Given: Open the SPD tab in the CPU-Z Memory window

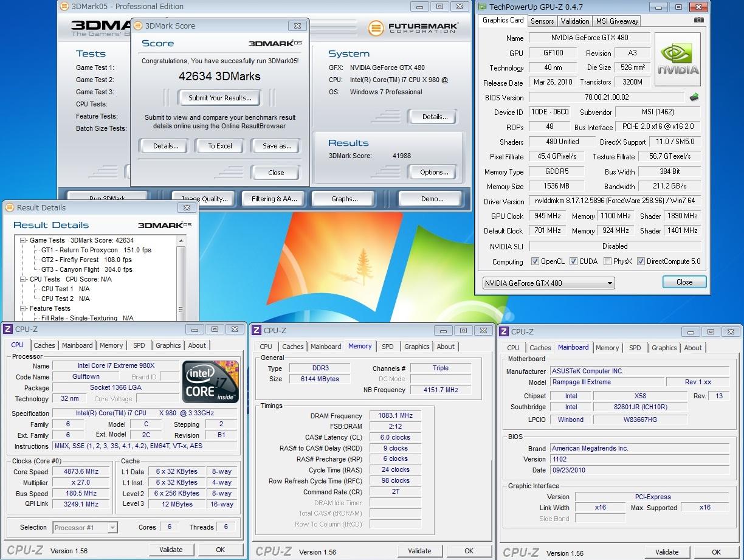Looking at the screenshot, I should (x=387, y=347).
